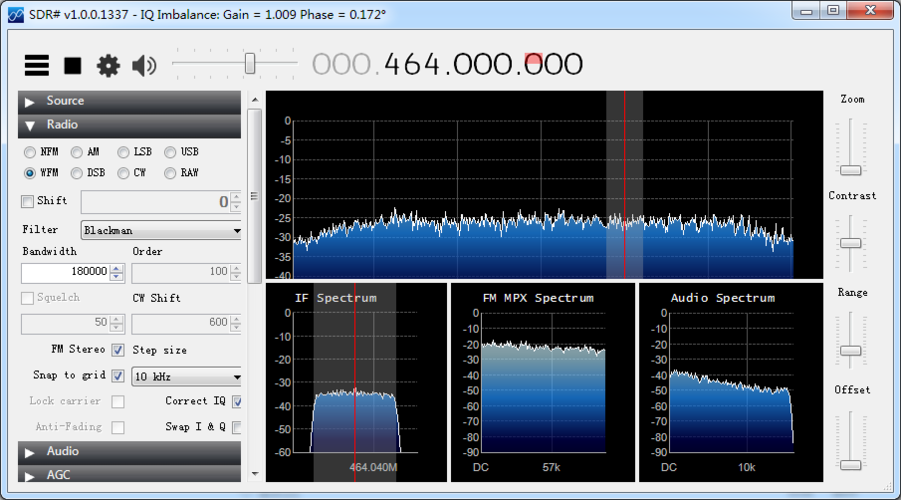This screenshot has width=901, height=500.
Task: Click inside the IF Spectrum plot
Action: [356, 382]
